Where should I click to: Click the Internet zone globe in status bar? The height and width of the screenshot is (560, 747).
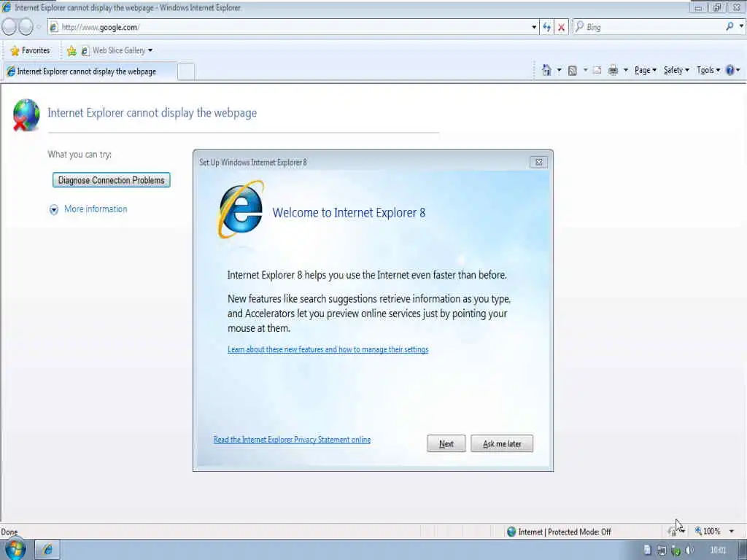(511, 532)
